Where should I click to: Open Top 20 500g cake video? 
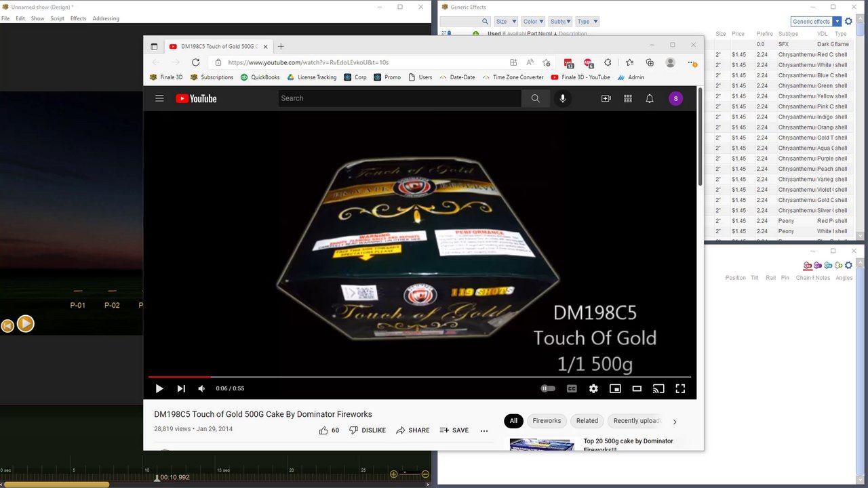coord(629,445)
